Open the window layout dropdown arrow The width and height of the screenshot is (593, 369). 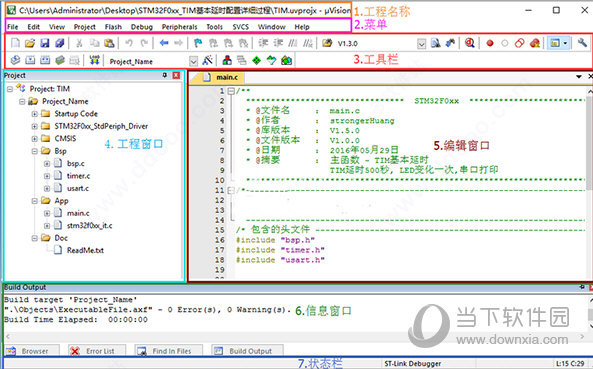(x=565, y=43)
